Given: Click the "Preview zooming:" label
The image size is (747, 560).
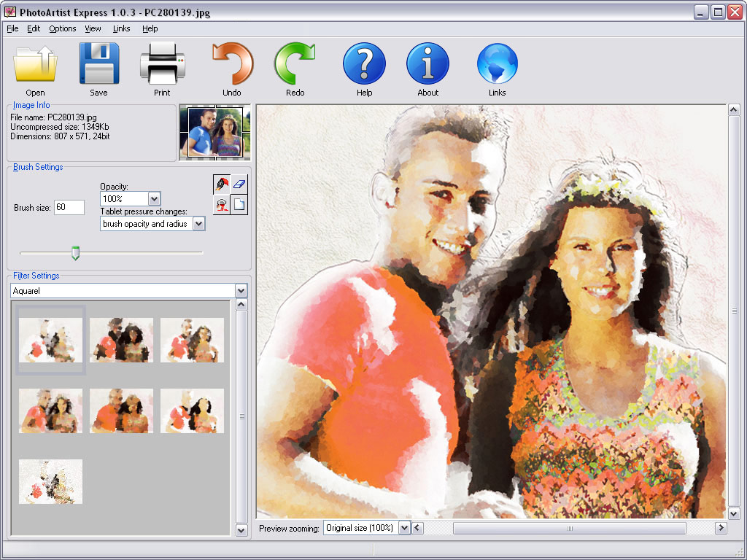Looking at the screenshot, I should coord(289,529).
